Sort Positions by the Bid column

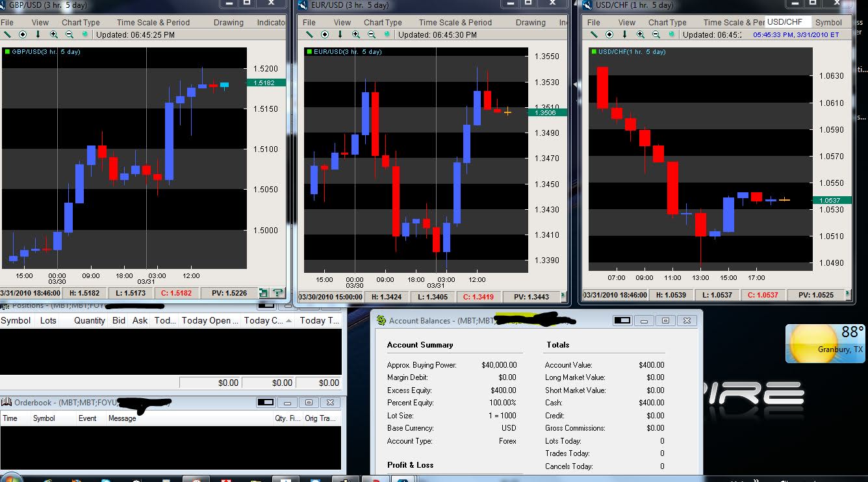point(119,320)
